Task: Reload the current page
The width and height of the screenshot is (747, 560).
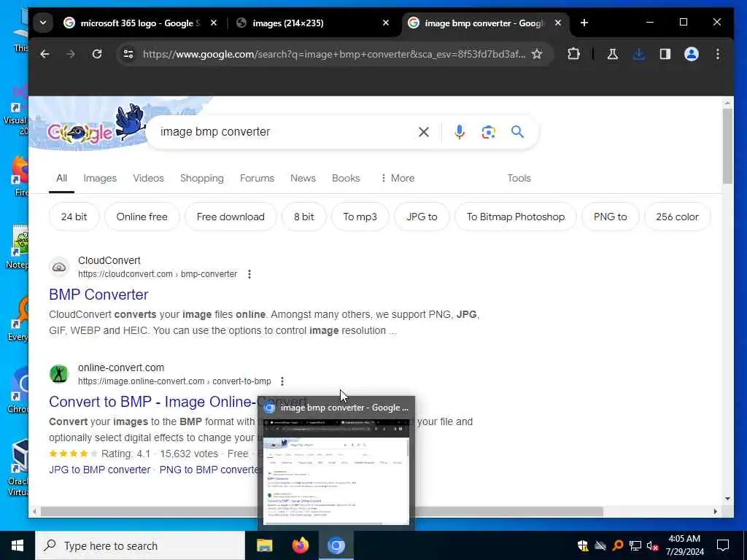Action: (97, 54)
